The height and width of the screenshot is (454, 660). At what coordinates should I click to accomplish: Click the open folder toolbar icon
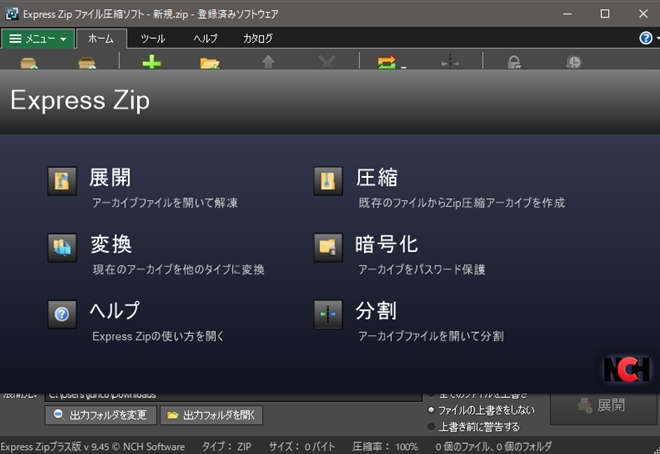pyautogui.click(x=210, y=63)
